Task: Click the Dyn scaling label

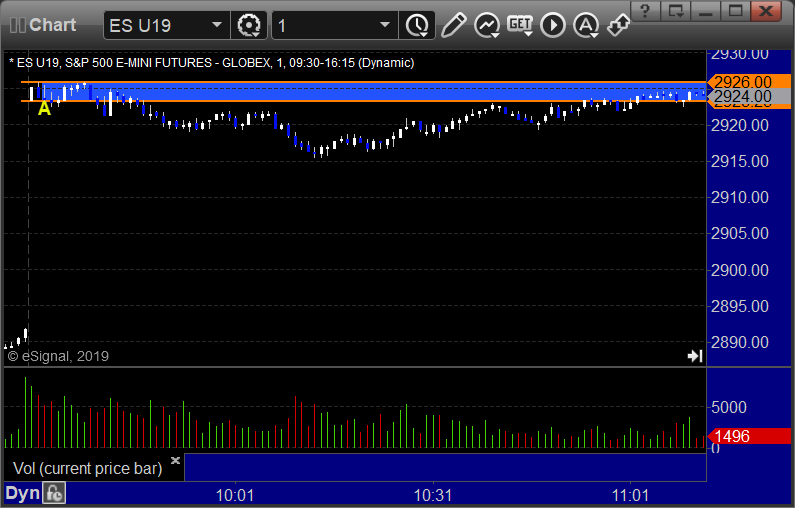Action: pos(22,493)
